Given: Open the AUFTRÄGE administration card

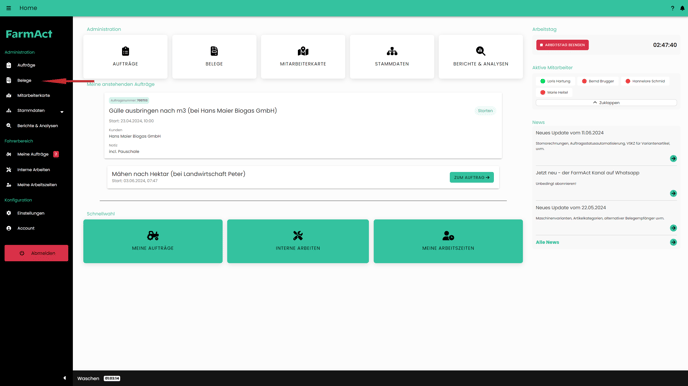Looking at the screenshot, I should [x=125, y=57].
